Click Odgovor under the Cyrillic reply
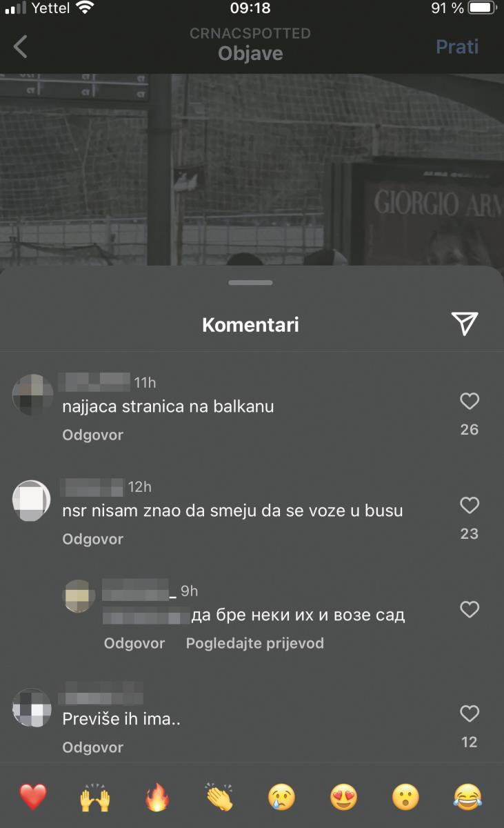 [134, 643]
